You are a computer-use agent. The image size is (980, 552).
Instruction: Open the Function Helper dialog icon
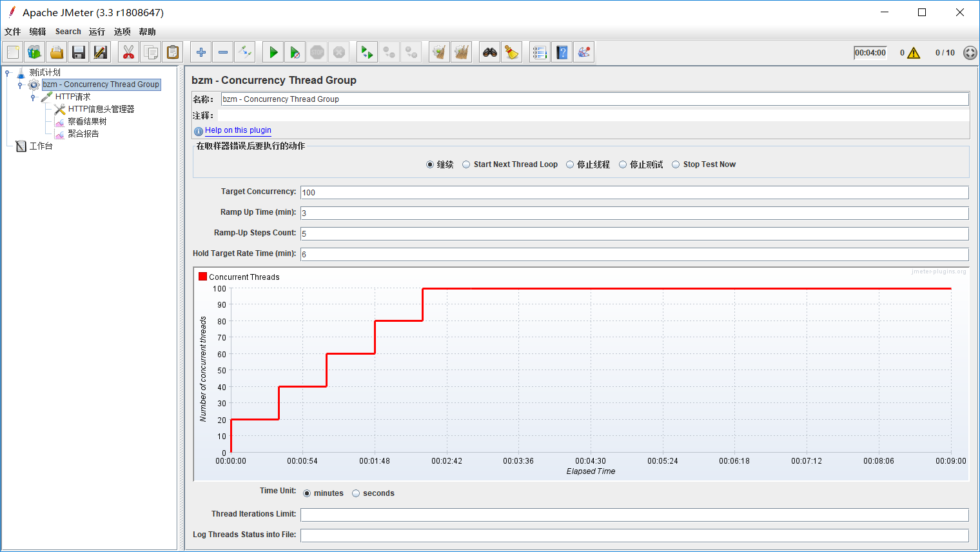point(540,52)
